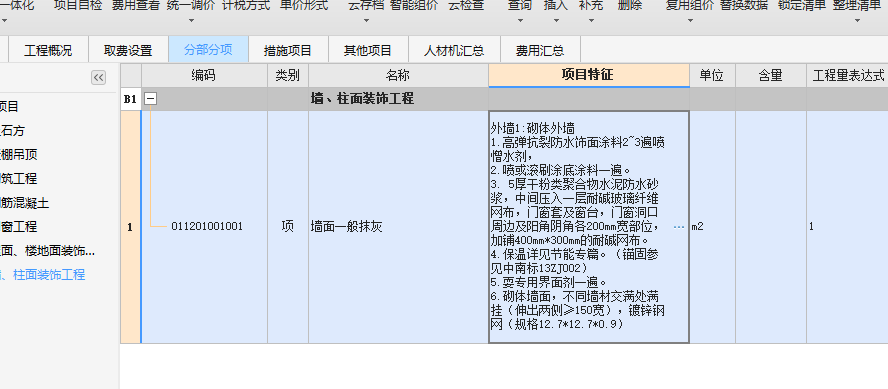Click 项目自检 toolbar button
This screenshot has width=888, height=389.
78,6
